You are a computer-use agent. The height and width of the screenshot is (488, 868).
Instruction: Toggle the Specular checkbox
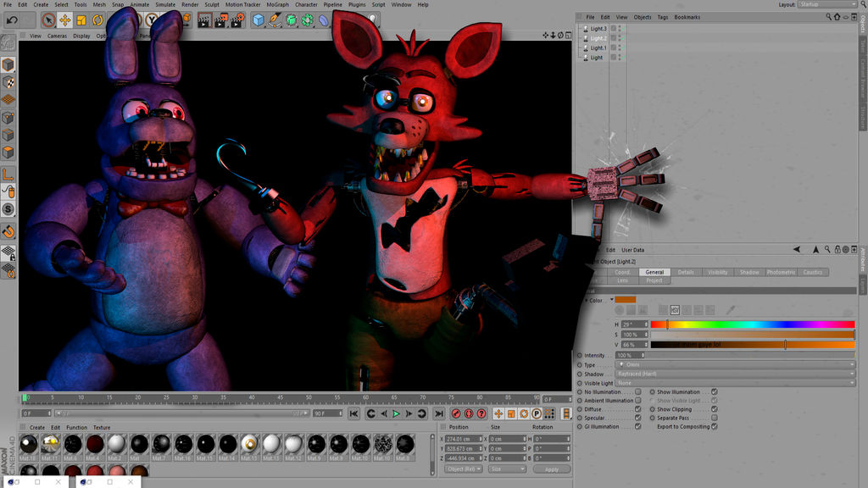[x=638, y=418]
